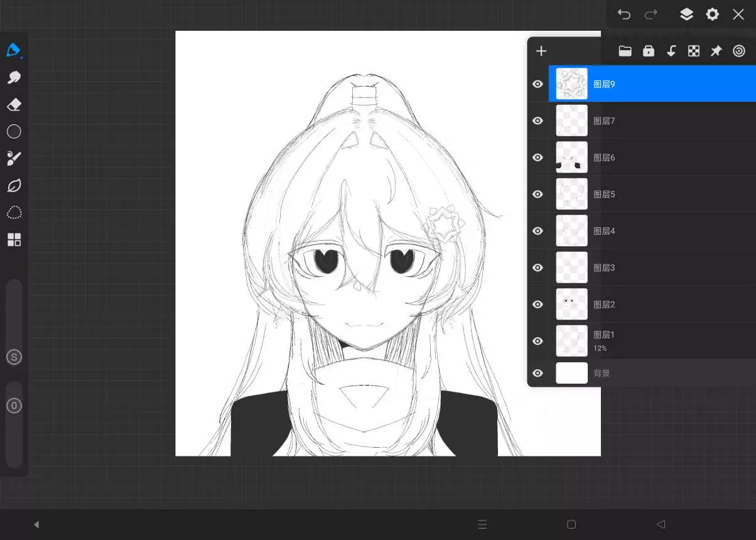
Task: Create a layer group folder
Action: point(625,51)
